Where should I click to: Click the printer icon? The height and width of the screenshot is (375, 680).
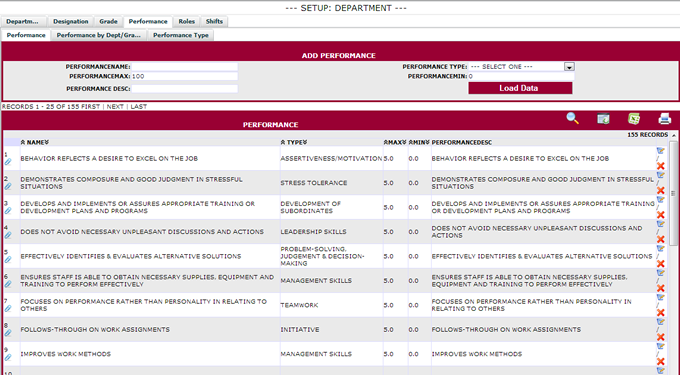tap(664, 118)
